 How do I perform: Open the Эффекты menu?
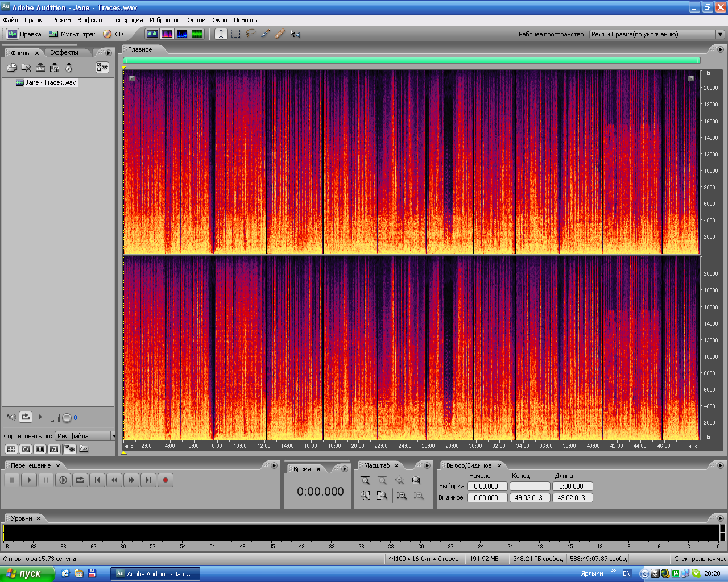[92, 20]
